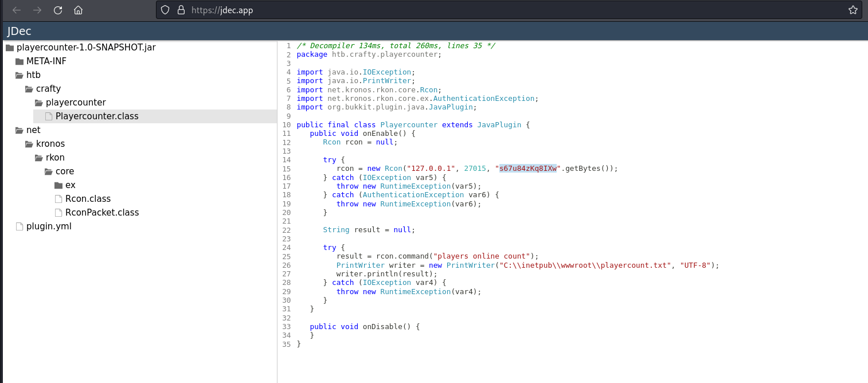Select htb tree label
This screenshot has width=868, height=383.
tap(33, 75)
